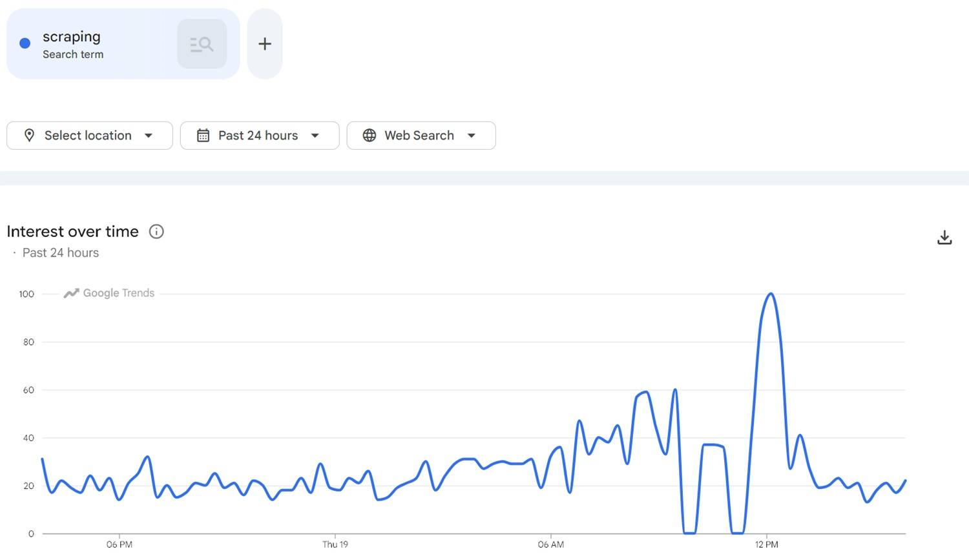Click the download CSV icon for Interest over time
The image size is (969, 560).
pos(944,237)
